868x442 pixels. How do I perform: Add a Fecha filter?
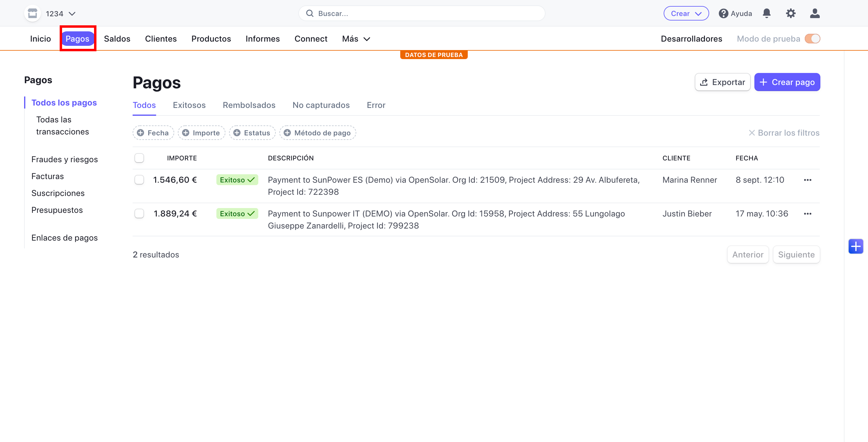[153, 133]
